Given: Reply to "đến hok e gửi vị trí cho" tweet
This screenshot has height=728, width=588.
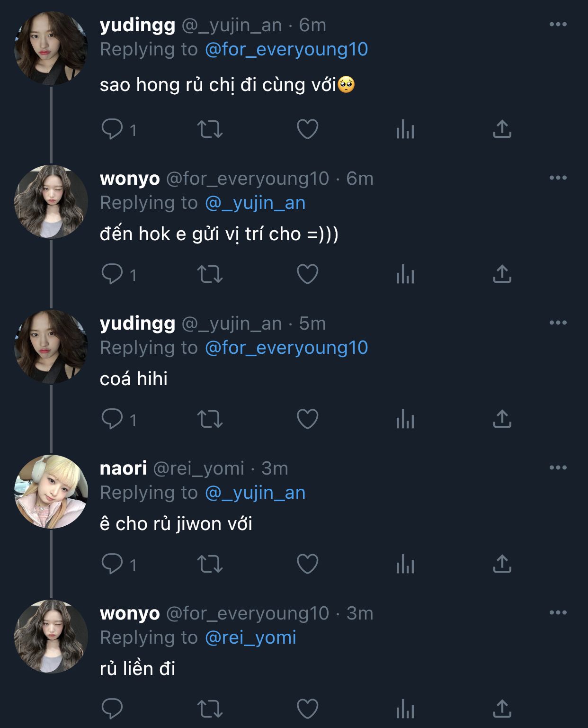Looking at the screenshot, I should click(x=112, y=274).
